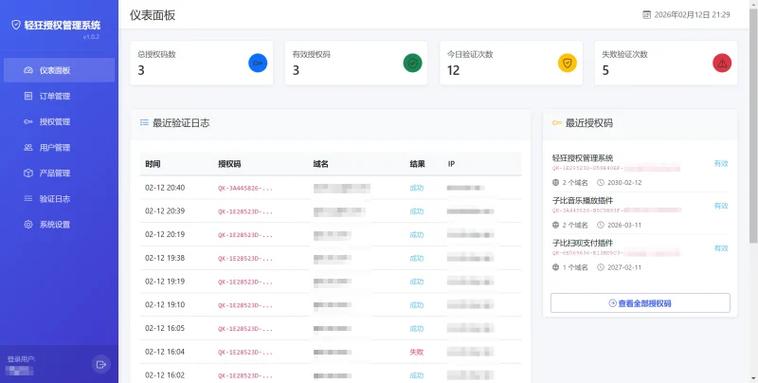Image resolution: width=758 pixels, height=383 pixels.
Task: Click the value 5 under 失败验证次数
Action: click(x=605, y=71)
